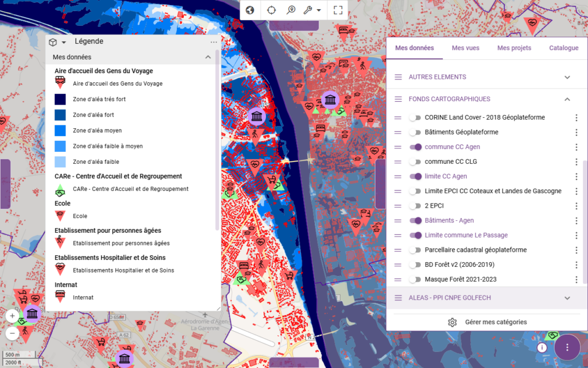Open the purple round more-options button

point(567,347)
